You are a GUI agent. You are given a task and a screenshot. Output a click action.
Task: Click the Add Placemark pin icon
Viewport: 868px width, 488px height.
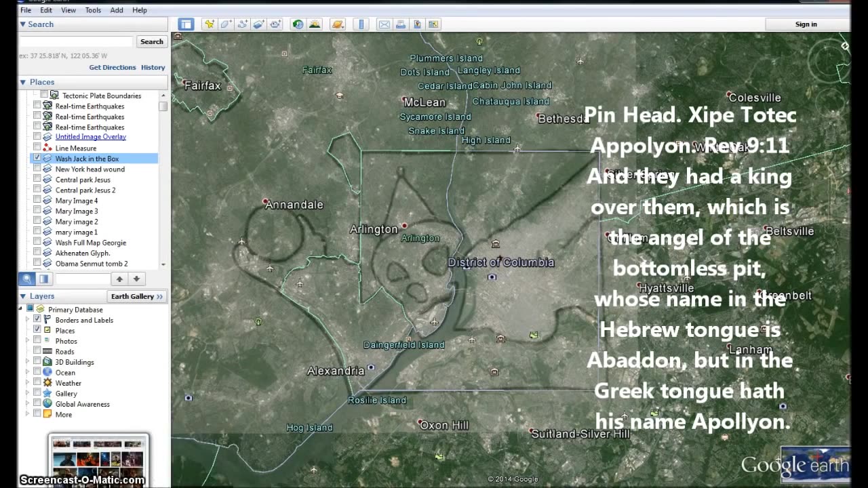210,24
